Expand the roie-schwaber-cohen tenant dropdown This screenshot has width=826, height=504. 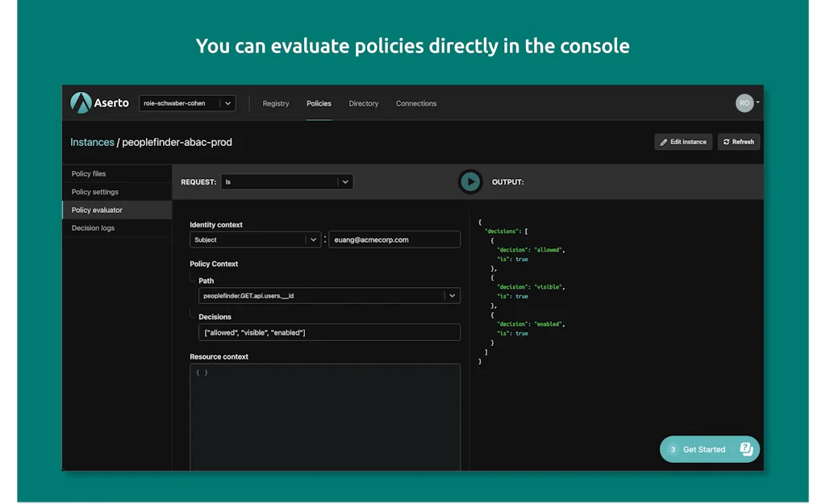(228, 103)
